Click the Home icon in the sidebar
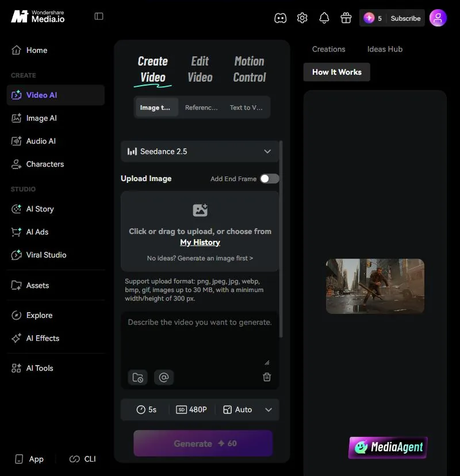Viewport: 460px width, 476px height. click(x=17, y=50)
